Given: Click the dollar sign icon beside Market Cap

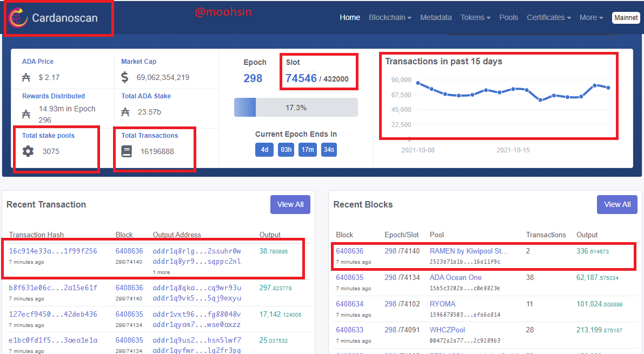Looking at the screenshot, I should tap(125, 77).
